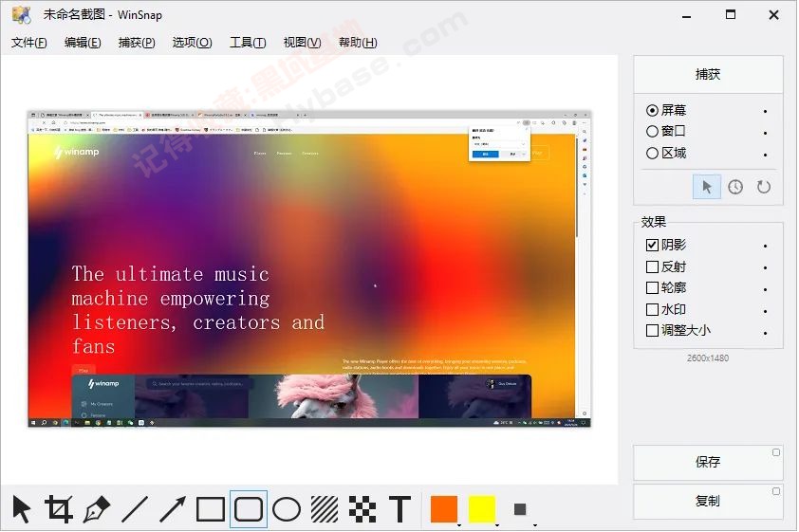Click the 效果 effects group label

[653, 222]
